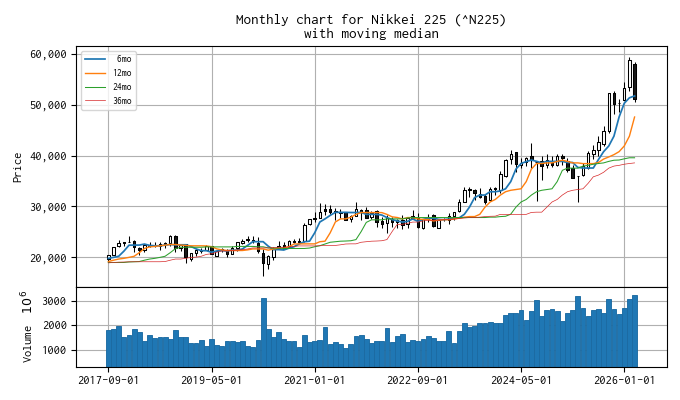Click the orange 12mo line's rightmost end point

click(x=635, y=117)
